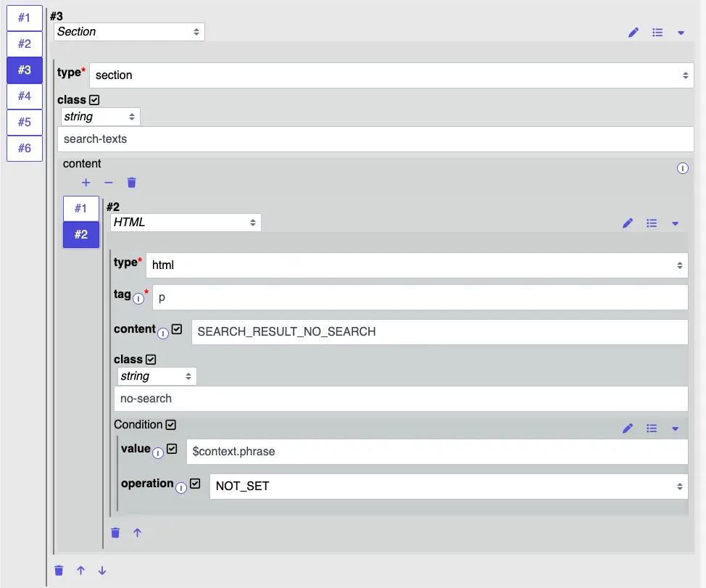The width and height of the screenshot is (706, 588).
Task: Open the list view icon for Section #3
Action: coord(657,33)
